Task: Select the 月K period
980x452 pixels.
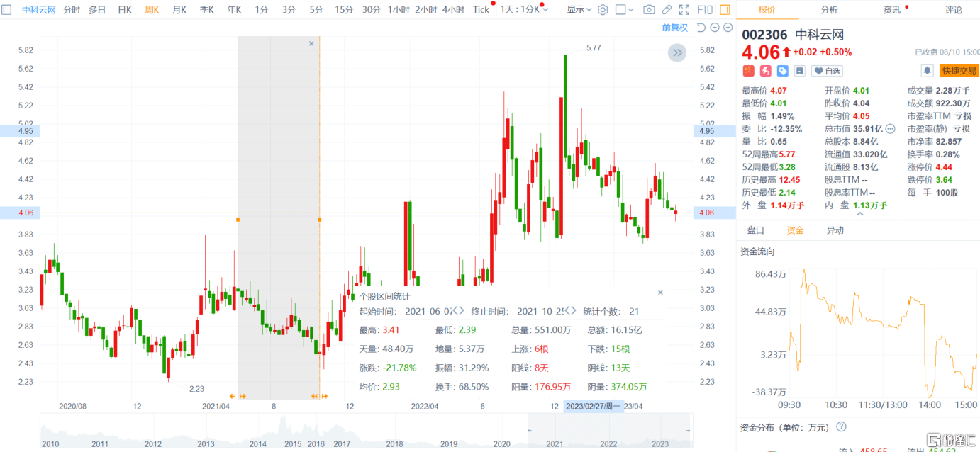Action: coord(179,10)
